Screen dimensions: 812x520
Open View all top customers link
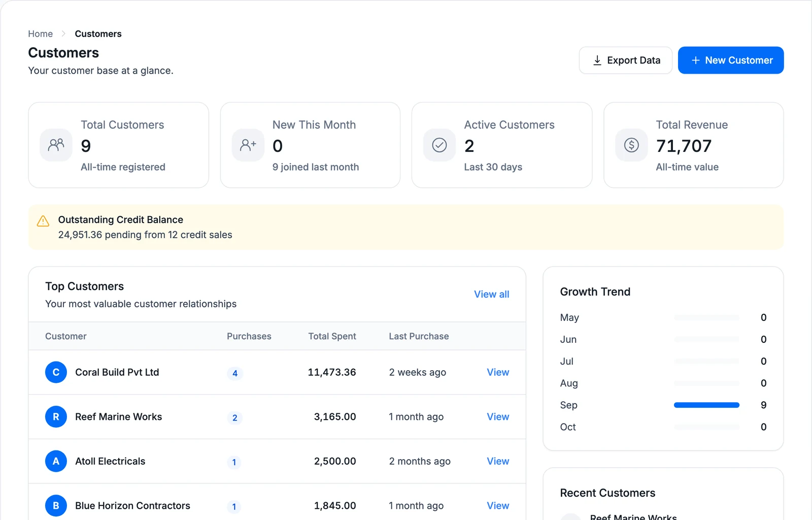tap(491, 294)
